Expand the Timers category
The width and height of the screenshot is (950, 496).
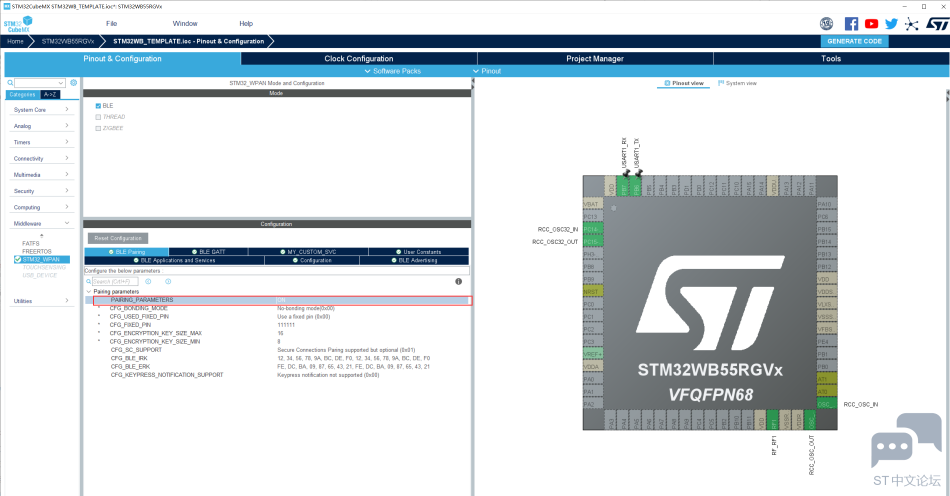pos(41,142)
